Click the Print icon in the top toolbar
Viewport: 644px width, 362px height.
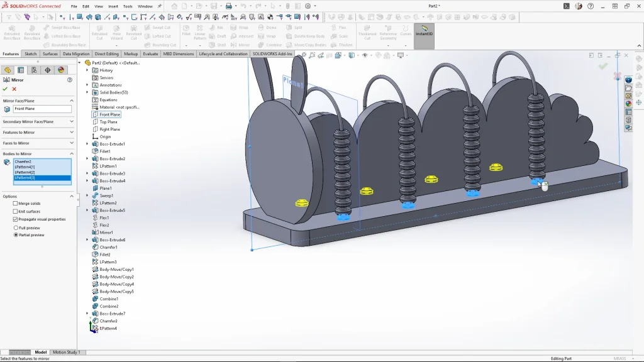tap(229, 6)
